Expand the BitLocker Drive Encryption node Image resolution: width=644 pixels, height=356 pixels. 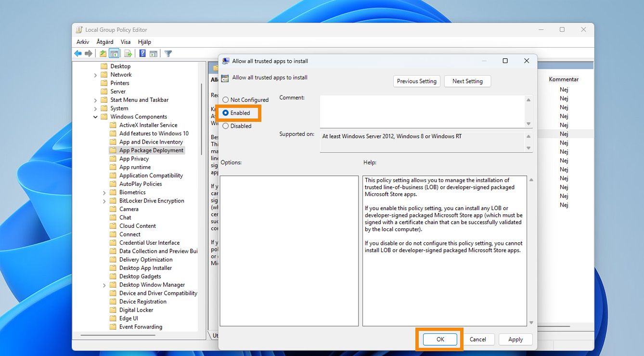[x=104, y=201]
